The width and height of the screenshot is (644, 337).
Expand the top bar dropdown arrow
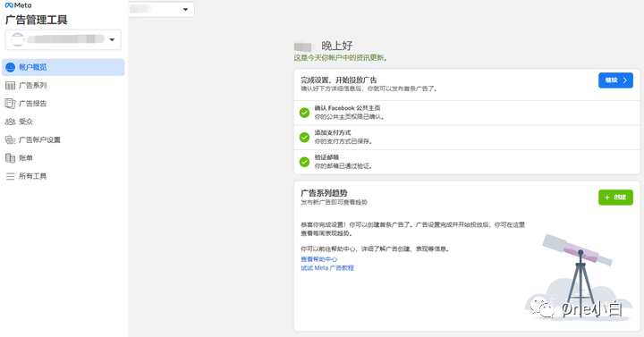click(185, 9)
